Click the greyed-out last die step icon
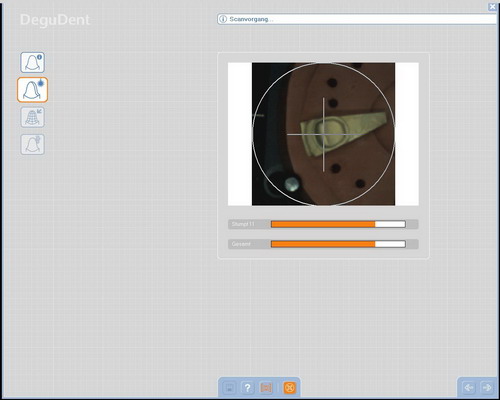Viewport: 500px width, 400px height. point(32,144)
